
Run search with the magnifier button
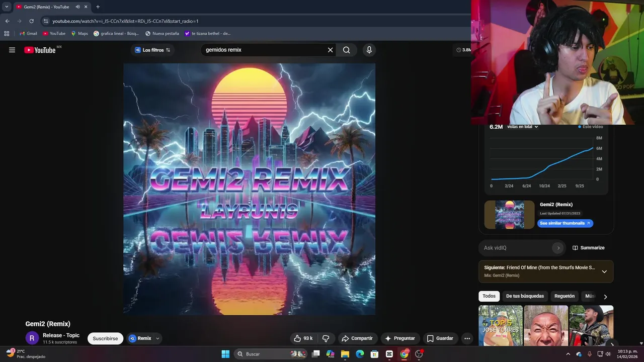click(347, 50)
